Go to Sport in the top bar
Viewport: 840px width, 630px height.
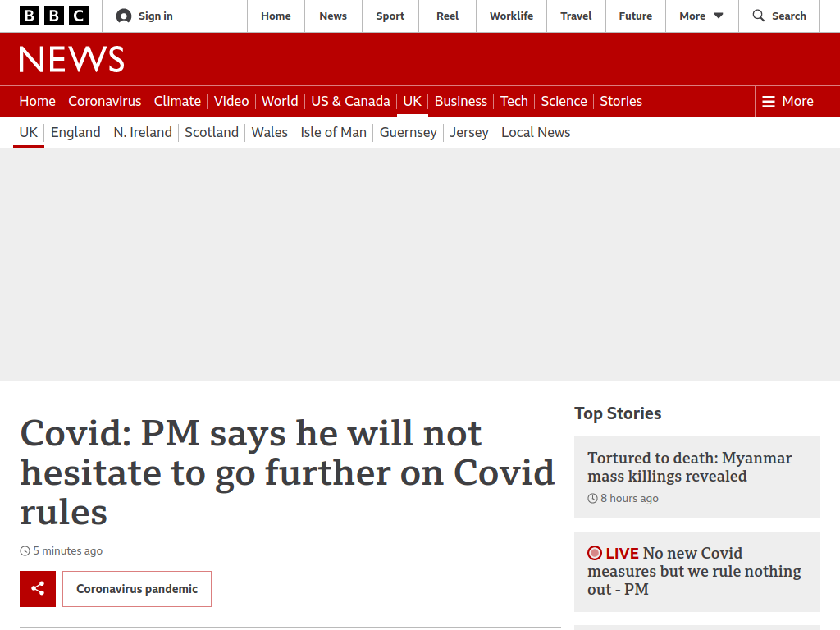390,16
